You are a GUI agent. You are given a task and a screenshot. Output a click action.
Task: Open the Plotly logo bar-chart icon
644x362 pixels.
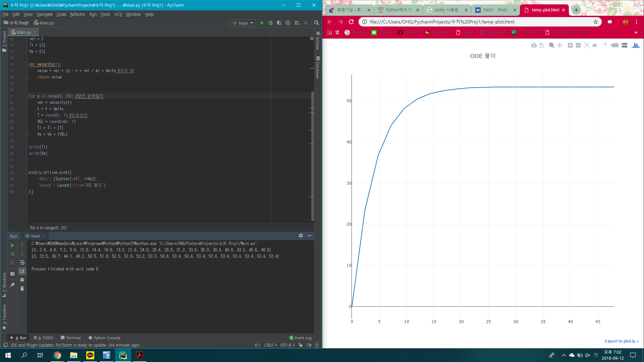click(x=636, y=45)
